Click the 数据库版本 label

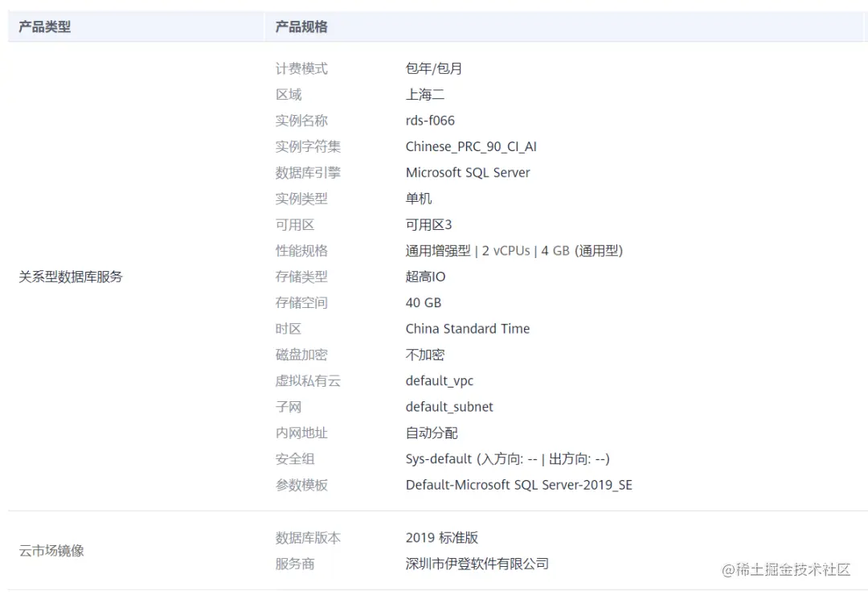coord(308,537)
